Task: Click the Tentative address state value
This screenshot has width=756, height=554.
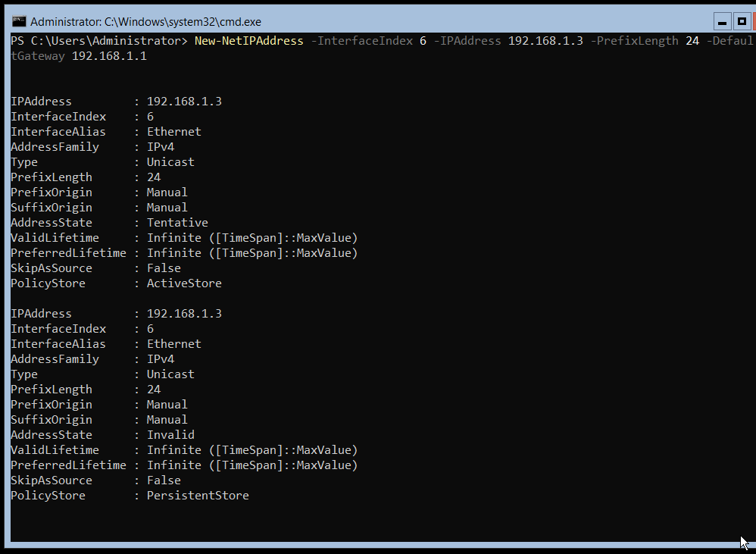Action: coord(177,223)
